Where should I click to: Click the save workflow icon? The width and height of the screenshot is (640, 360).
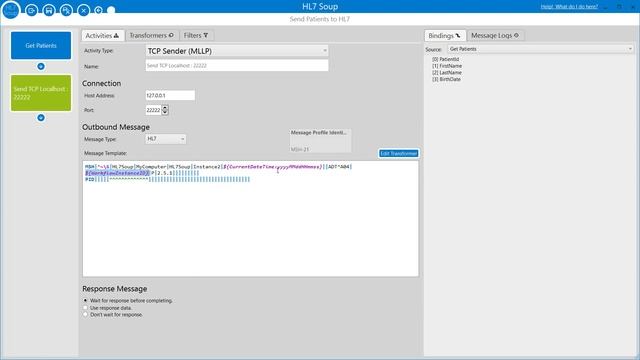point(49,10)
